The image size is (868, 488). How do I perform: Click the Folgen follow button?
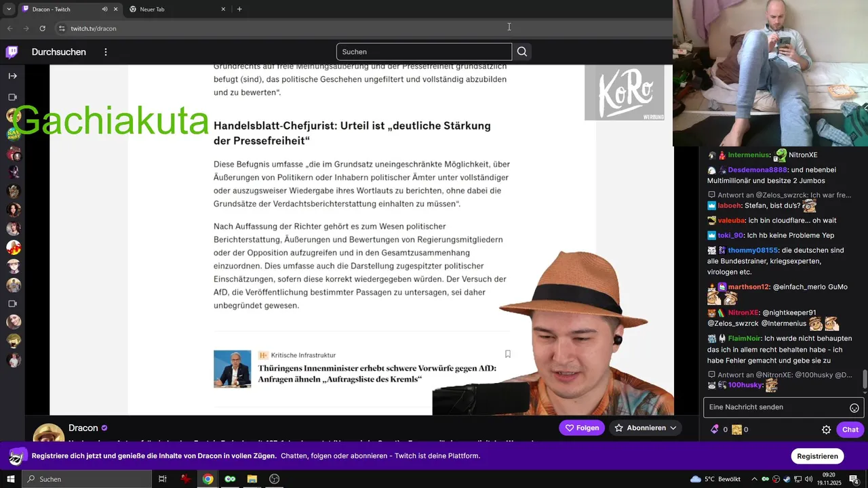coord(582,428)
